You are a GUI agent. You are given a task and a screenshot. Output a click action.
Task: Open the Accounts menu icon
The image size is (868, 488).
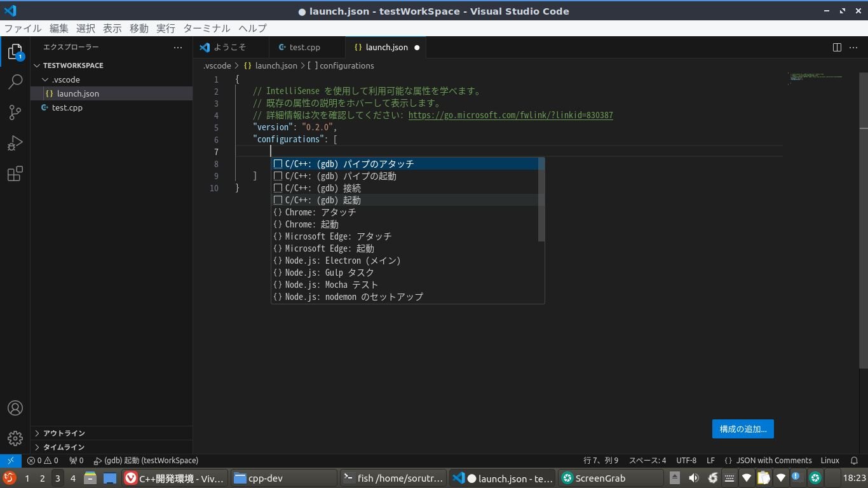15,408
